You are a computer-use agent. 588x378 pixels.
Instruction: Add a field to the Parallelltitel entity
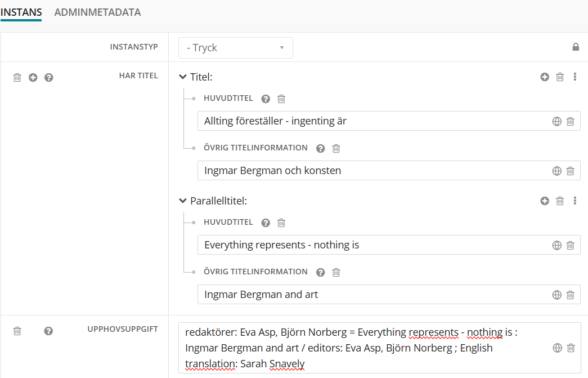pos(545,201)
